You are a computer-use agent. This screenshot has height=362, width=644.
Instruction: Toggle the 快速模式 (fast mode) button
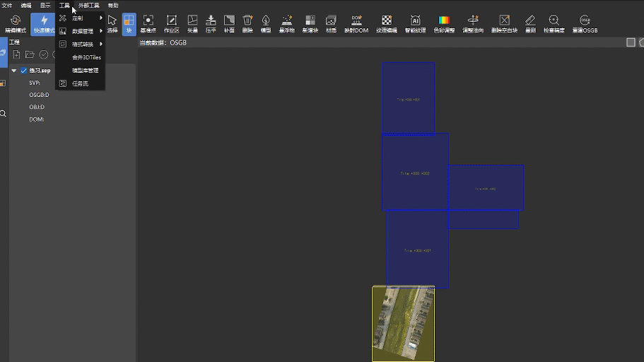click(44, 23)
